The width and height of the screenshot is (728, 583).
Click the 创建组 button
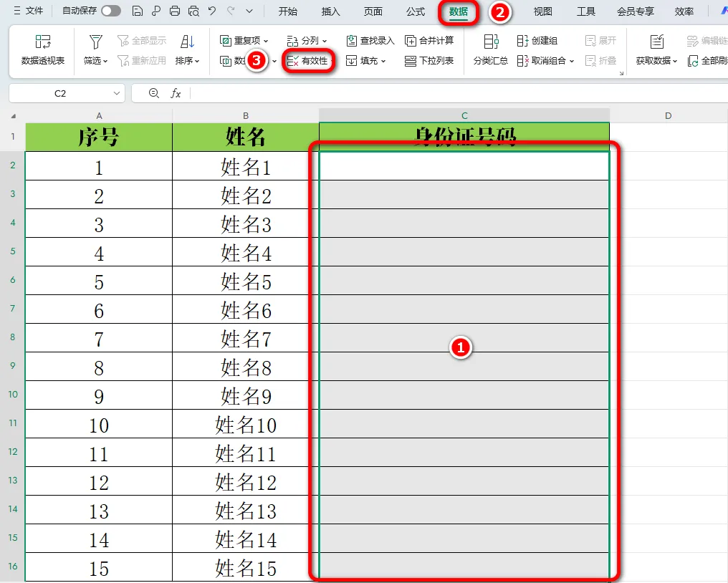[x=537, y=41]
